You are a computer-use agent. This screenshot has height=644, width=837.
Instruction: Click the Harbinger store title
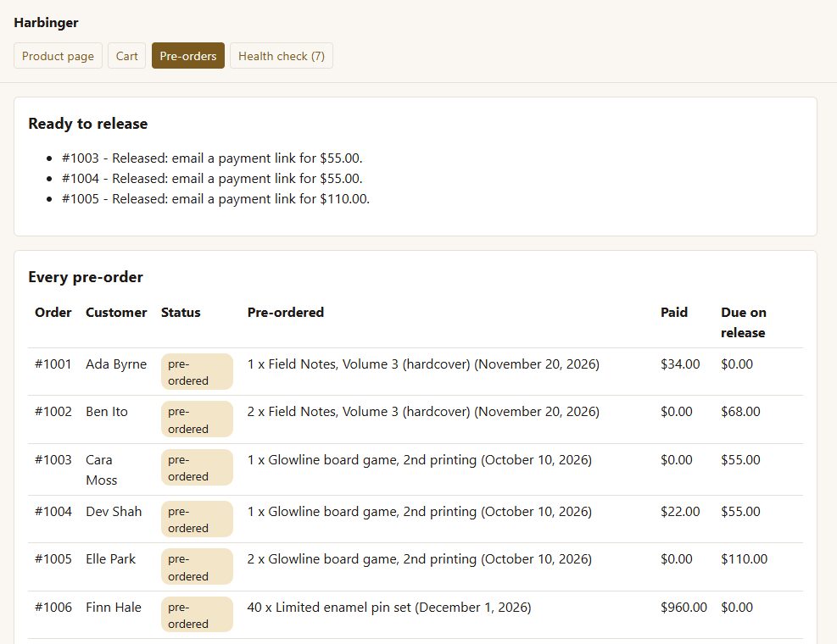point(46,22)
